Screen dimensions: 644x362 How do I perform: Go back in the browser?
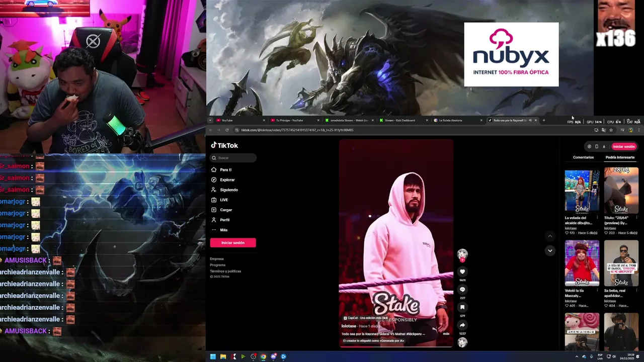click(210, 130)
